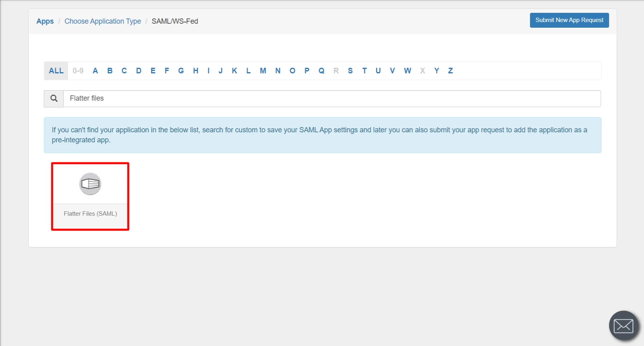This screenshot has height=346, width=644.
Task: Filter apps by letter W
Action: point(408,71)
